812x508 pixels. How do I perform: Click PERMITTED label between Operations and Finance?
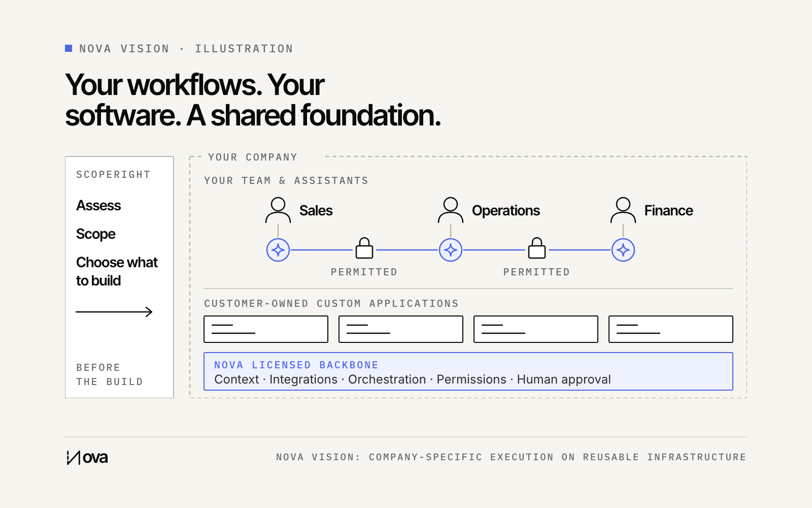pyautogui.click(x=537, y=272)
